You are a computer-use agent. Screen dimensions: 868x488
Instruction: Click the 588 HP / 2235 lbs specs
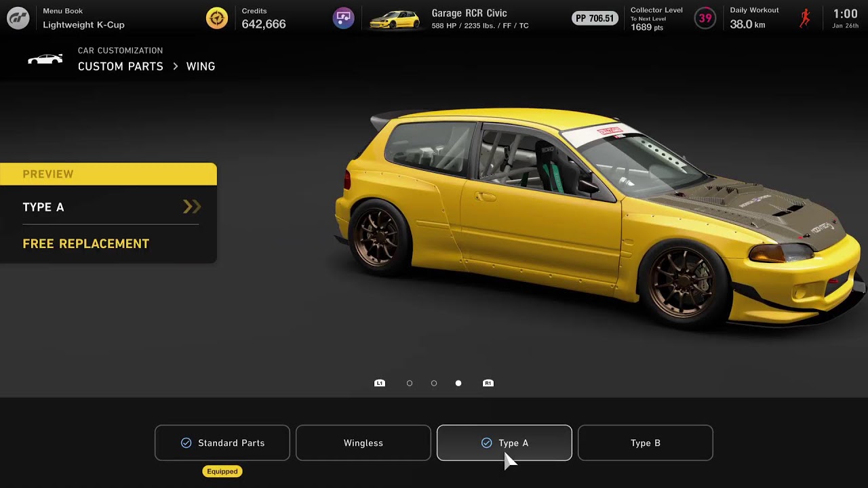(480, 26)
